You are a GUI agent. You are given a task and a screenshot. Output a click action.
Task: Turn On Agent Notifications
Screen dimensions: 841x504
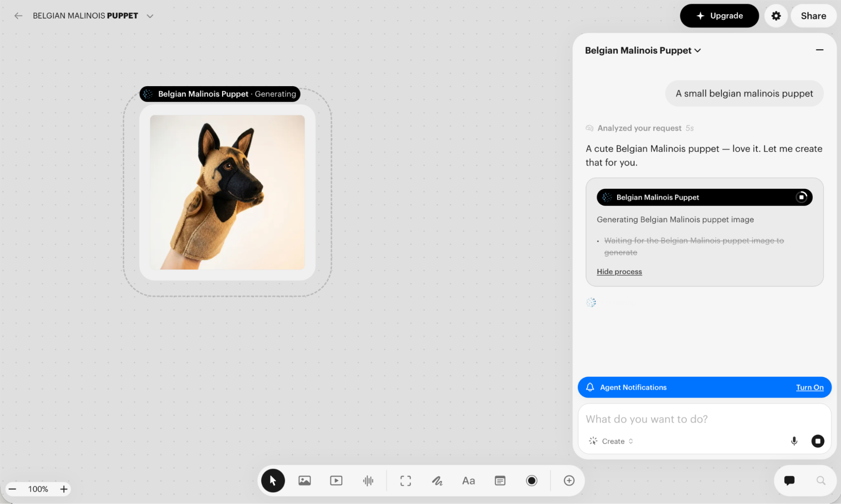click(810, 387)
